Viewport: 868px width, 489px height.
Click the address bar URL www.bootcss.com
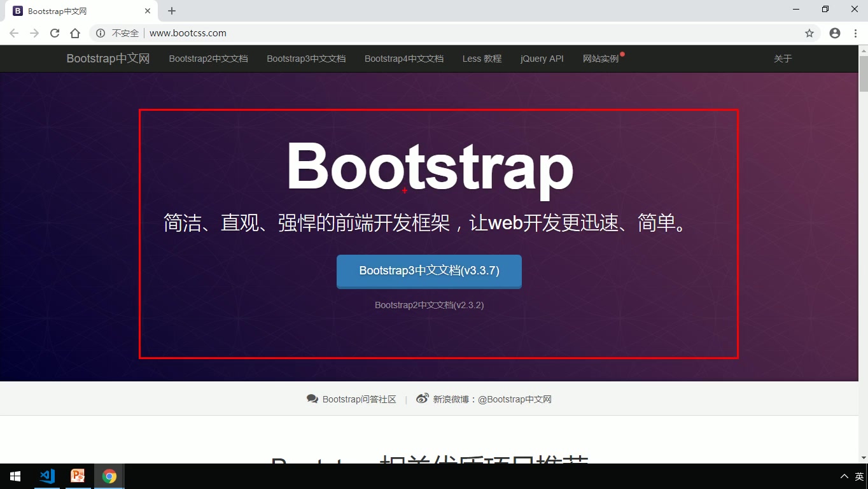coord(188,33)
